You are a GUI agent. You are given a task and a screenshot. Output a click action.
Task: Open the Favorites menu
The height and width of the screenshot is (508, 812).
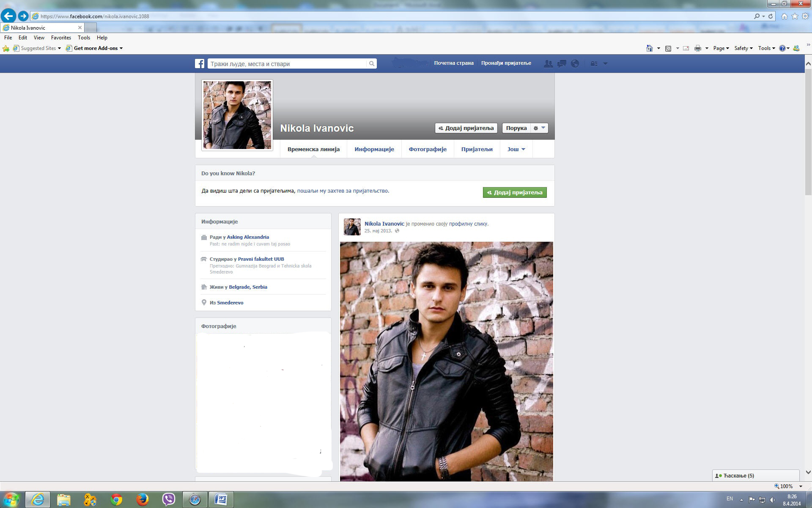61,38
